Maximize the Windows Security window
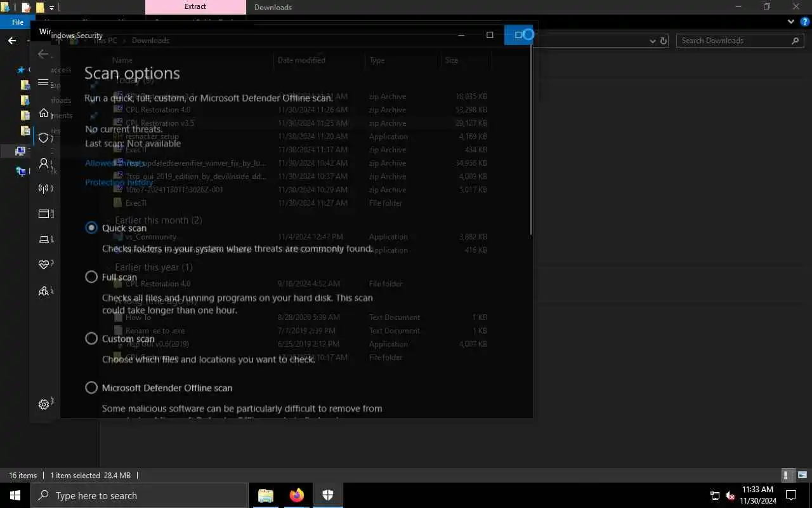The height and width of the screenshot is (508, 812). (490, 35)
